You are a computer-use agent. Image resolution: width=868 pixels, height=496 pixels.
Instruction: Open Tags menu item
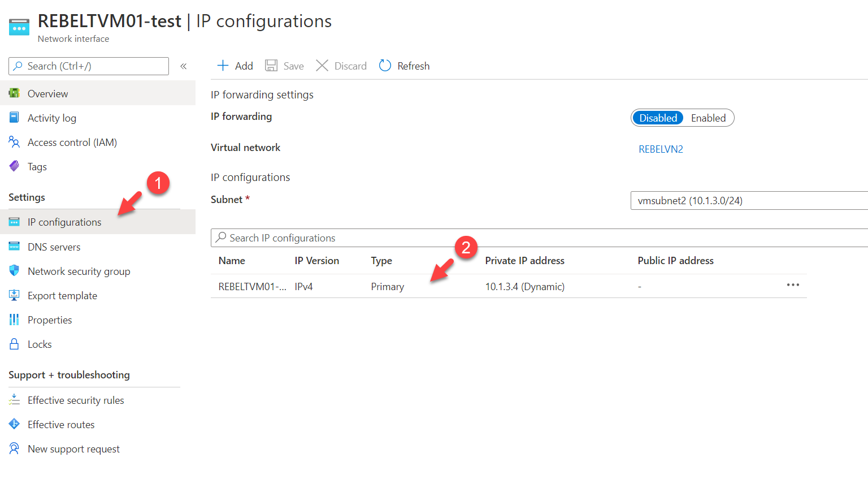point(98,166)
